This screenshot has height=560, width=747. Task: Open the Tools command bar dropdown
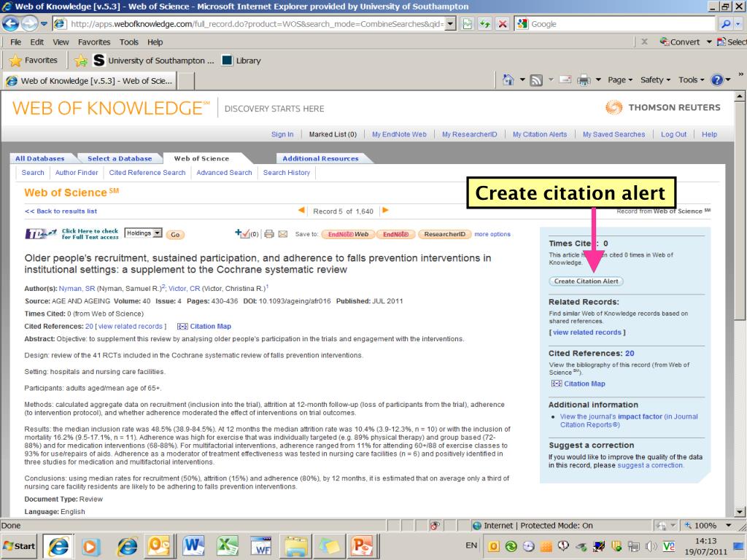click(691, 80)
